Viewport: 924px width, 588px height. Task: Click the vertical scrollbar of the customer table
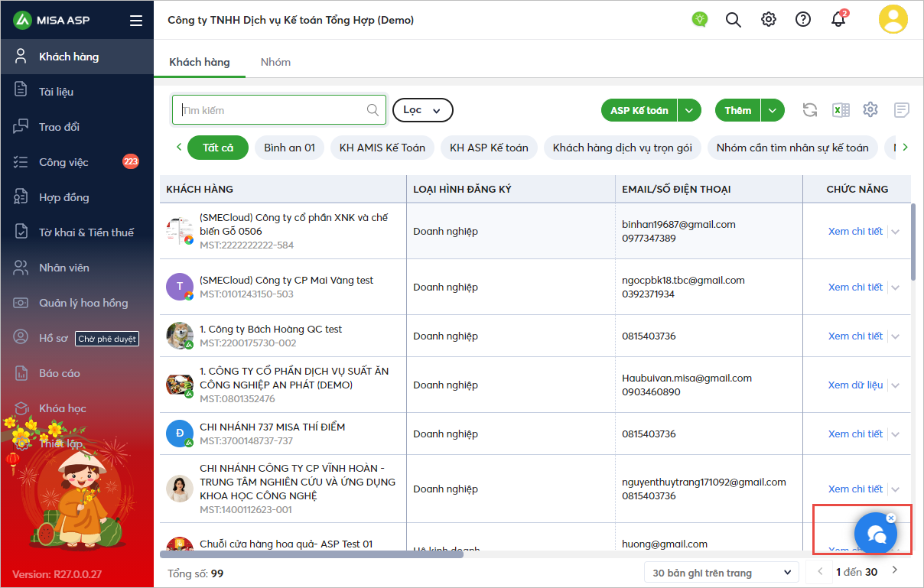(x=913, y=242)
